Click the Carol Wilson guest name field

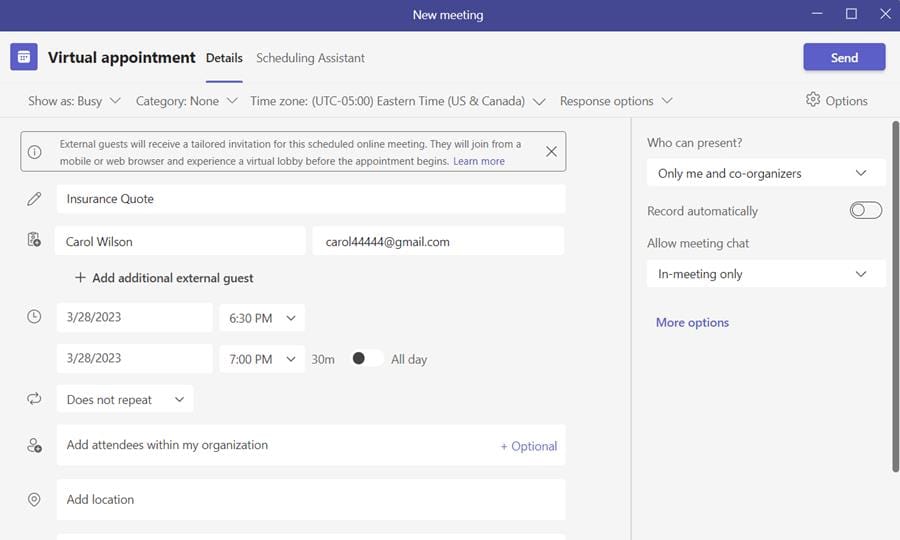coord(180,241)
